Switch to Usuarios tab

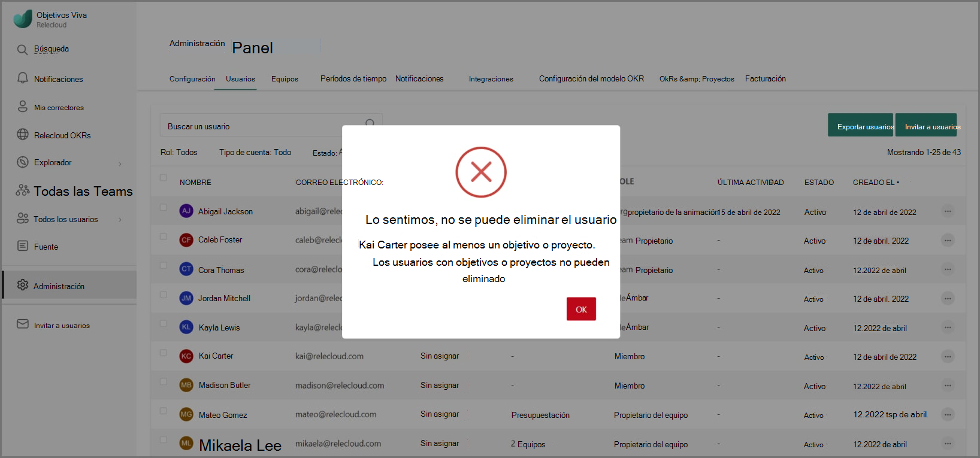click(240, 78)
